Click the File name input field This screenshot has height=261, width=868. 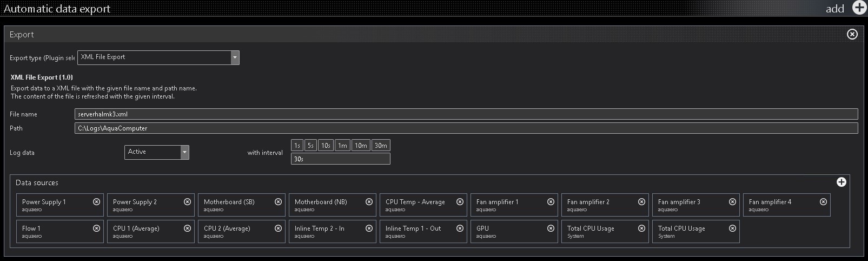pyautogui.click(x=465, y=114)
